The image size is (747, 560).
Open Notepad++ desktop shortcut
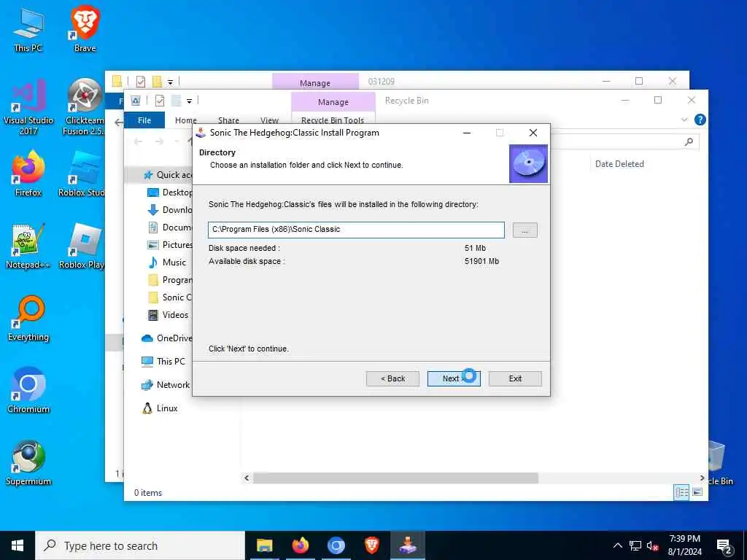pyautogui.click(x=28, y=246)
